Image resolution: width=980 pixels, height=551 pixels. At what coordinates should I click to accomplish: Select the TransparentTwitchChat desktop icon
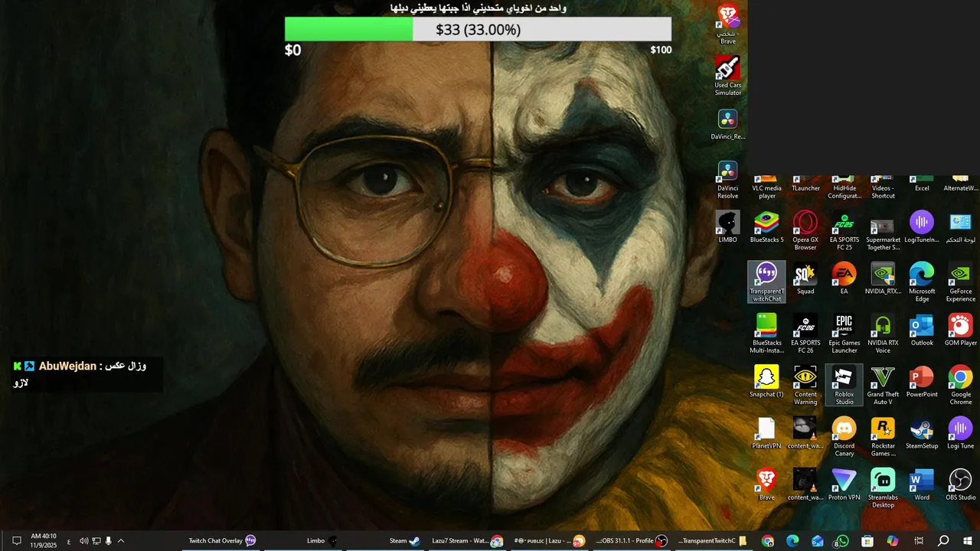pos(766,282)
